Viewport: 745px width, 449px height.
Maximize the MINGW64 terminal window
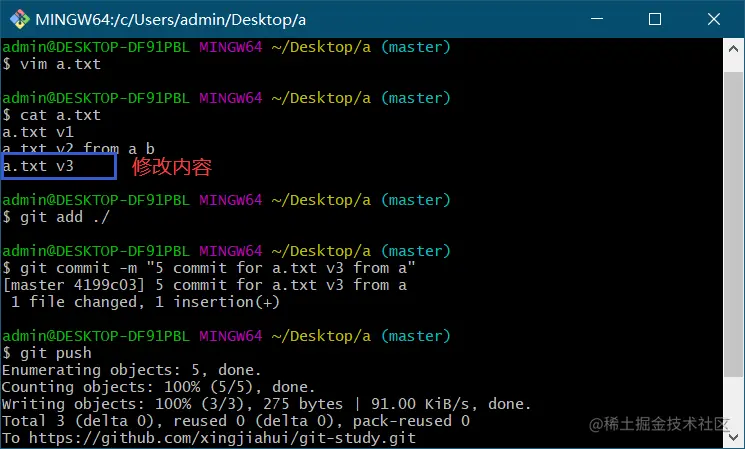pyautogui.click(x=655, y=19)
